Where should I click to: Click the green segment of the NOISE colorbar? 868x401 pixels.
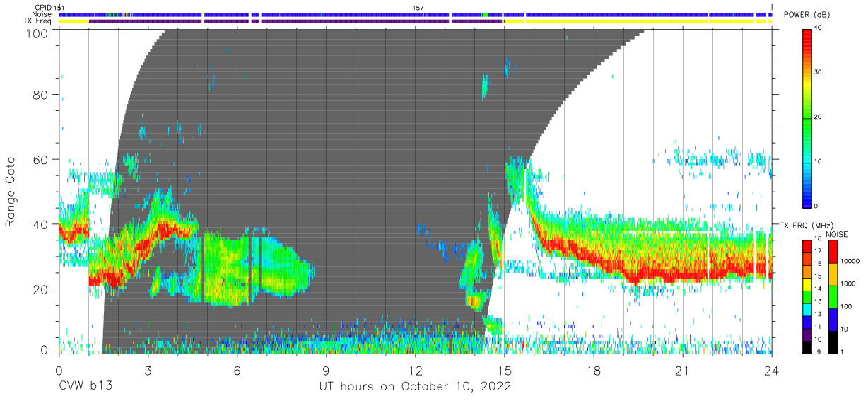833,297
